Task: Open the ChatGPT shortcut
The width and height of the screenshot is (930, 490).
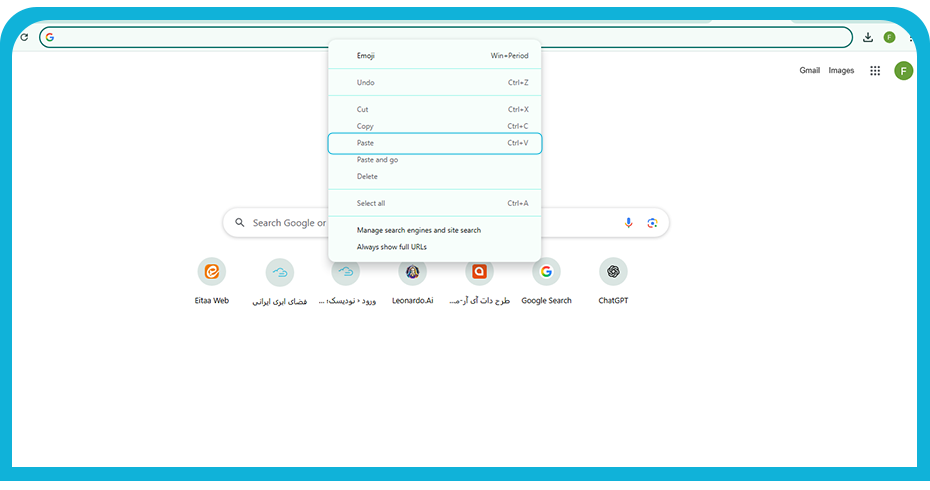Action: point(613,272)
